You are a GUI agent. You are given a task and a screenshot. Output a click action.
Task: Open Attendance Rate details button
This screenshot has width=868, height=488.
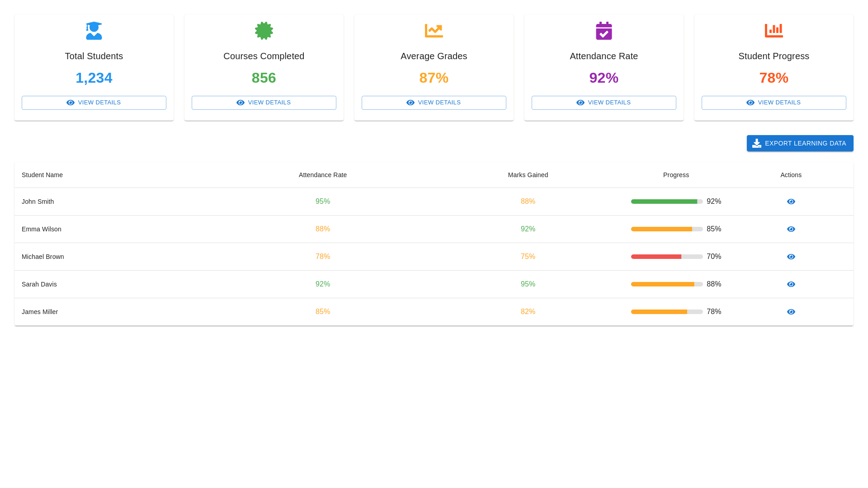[x=604, y=103]
